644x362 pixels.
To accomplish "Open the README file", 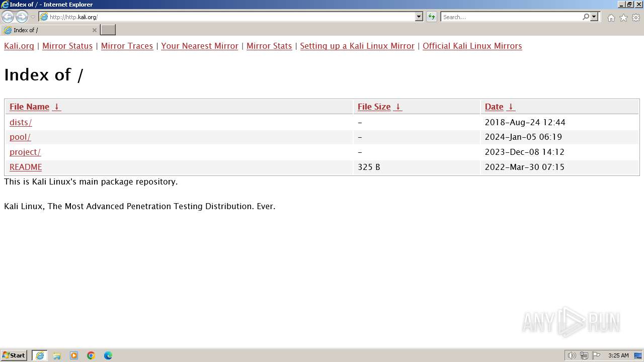I will click(x=26, y=167).
